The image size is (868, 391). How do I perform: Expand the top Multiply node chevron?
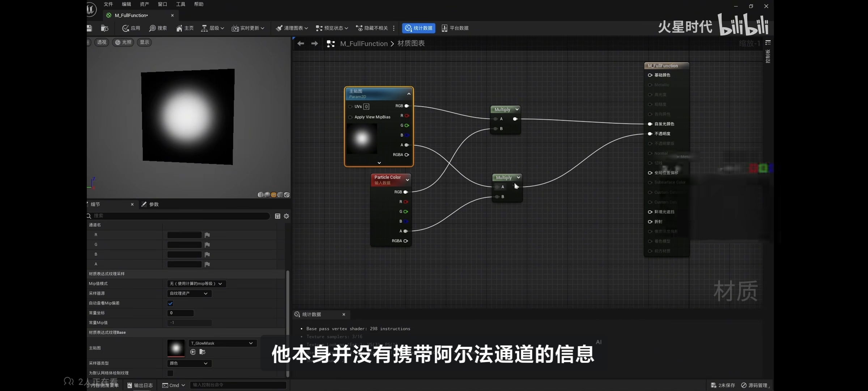click(x=517, y=109)
